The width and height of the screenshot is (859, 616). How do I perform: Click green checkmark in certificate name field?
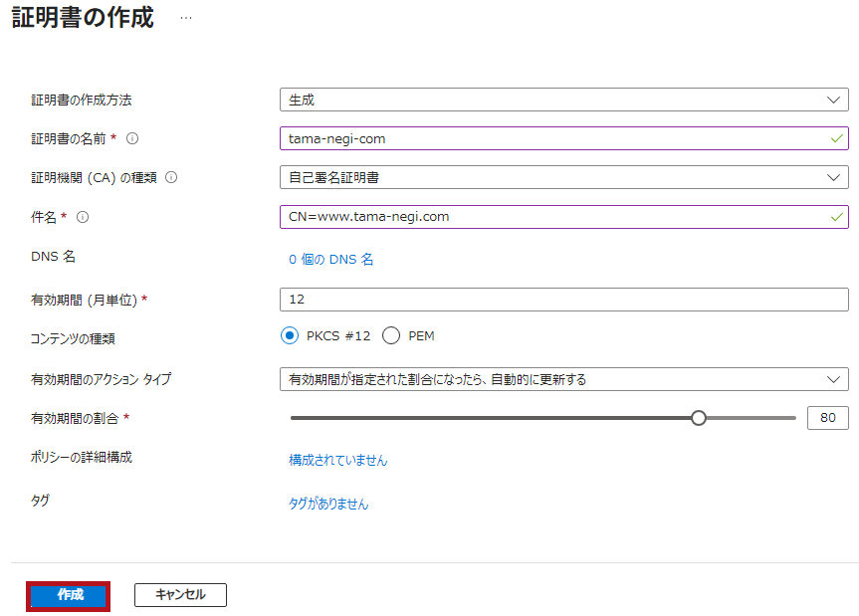click(x=836, y=138)
